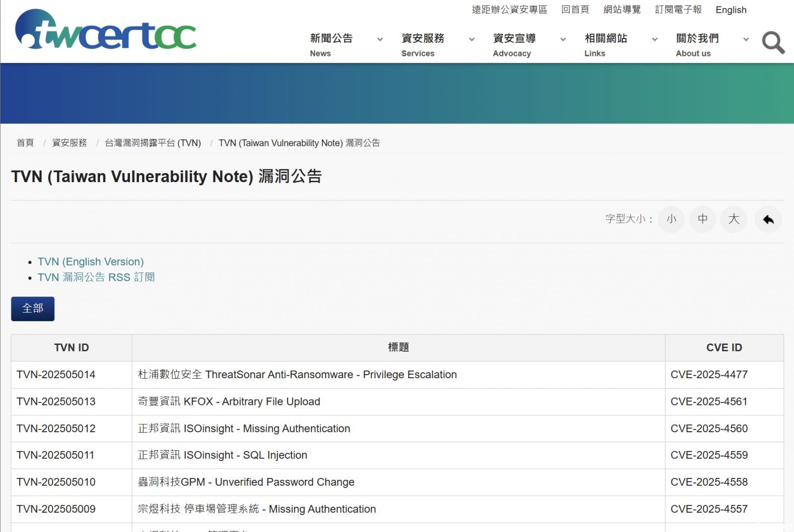The height and width of the screenshot is (532, 794).
Task: Click the 首頁 breadcrumb
Action: coord(25,143)
